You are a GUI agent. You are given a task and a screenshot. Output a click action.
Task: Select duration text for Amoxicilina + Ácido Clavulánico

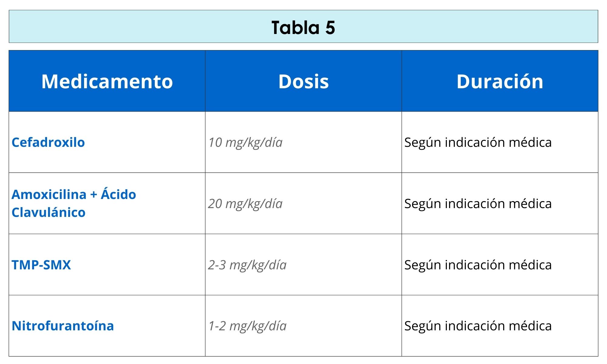click(478, 204)
